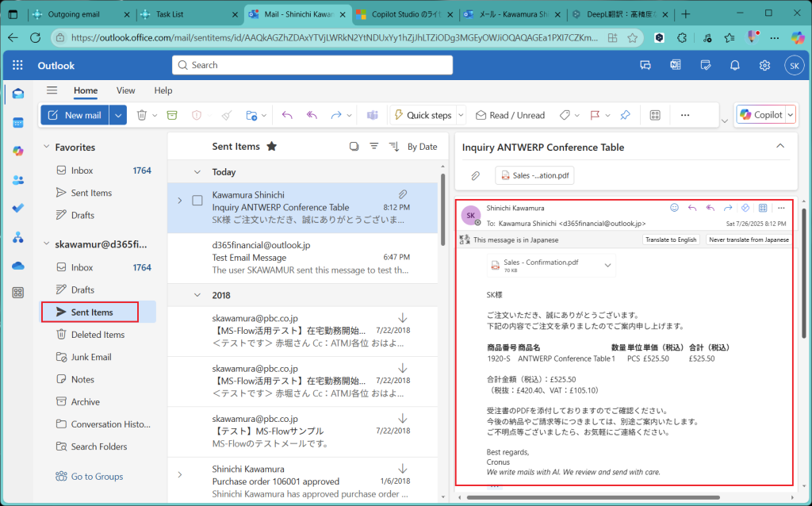
Task: Collapse the 2018 message group
Action: pos(197,295)
